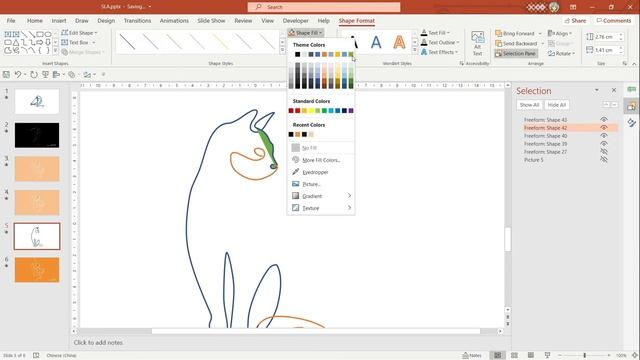Toggle Notes pane in status bar
Image resolution: width=640 pixels, height=360 pixels.
(471, 355)
